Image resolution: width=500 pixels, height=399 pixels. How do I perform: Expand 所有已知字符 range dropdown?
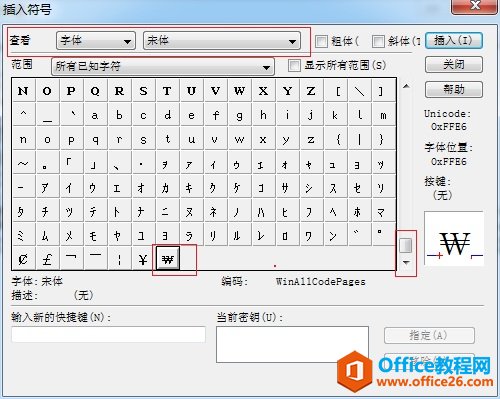[x=163, y=66]
